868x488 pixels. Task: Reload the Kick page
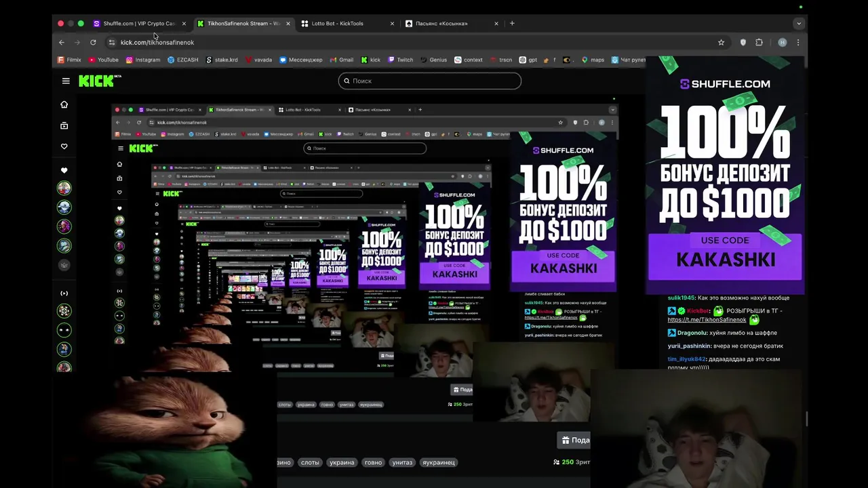93,42
